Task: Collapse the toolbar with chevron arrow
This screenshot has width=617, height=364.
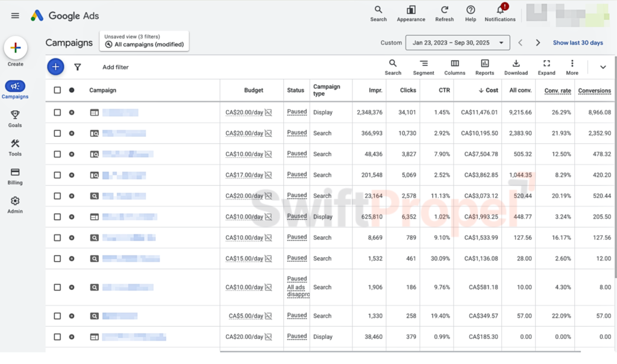Action: [x=603, y=67]
